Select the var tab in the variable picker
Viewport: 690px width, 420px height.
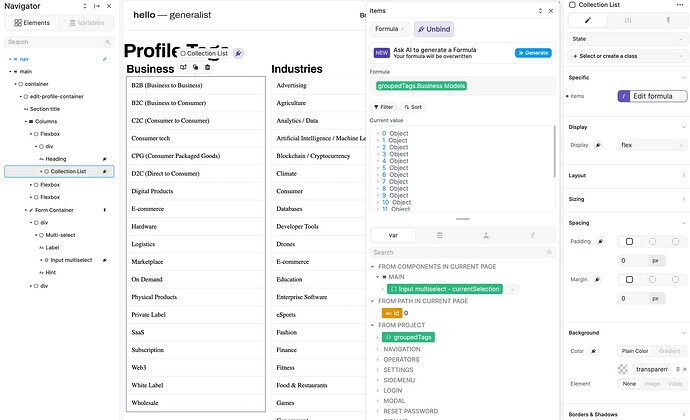tap(393, 234)
